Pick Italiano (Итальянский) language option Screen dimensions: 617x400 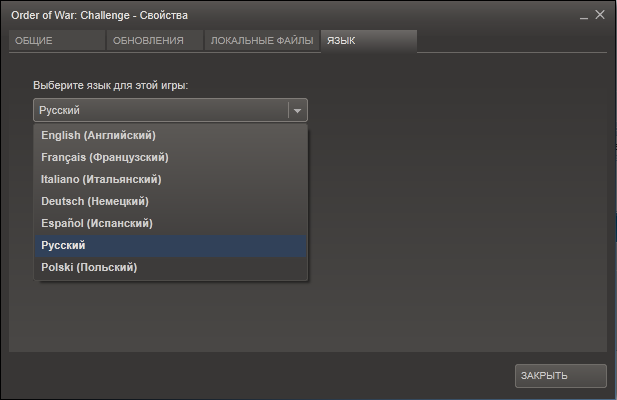[170, 179]
